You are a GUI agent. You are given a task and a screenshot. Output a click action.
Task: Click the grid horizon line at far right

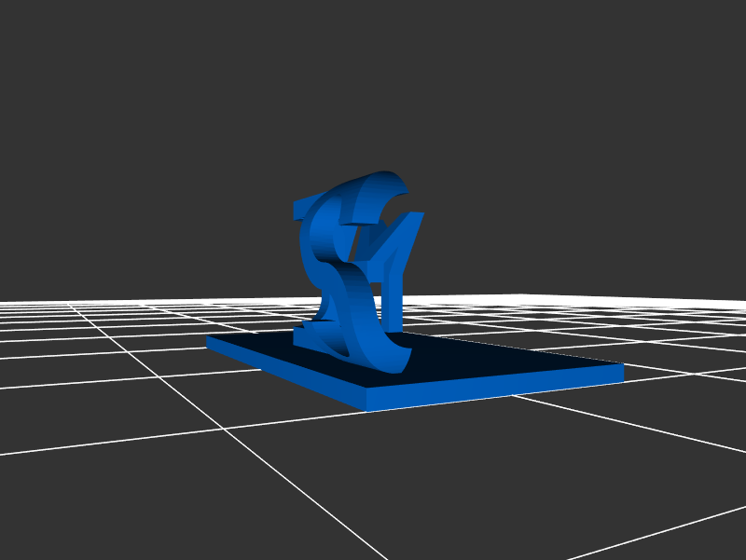718,300
